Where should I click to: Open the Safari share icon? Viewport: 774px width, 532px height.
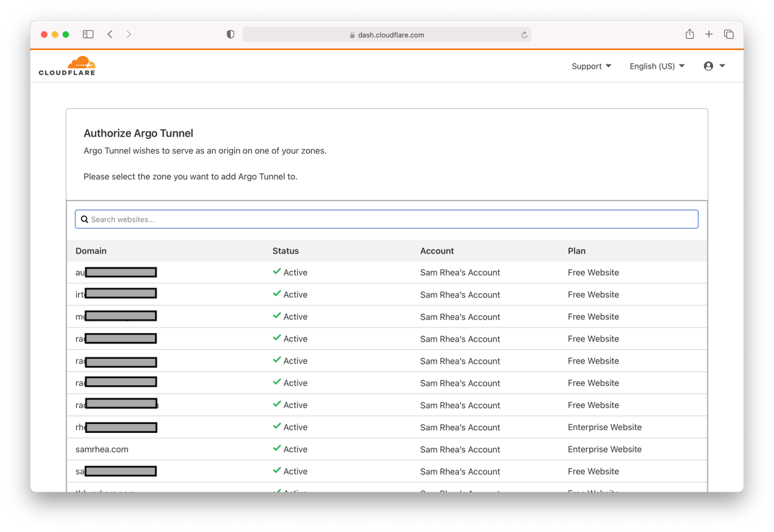(689, 33)
